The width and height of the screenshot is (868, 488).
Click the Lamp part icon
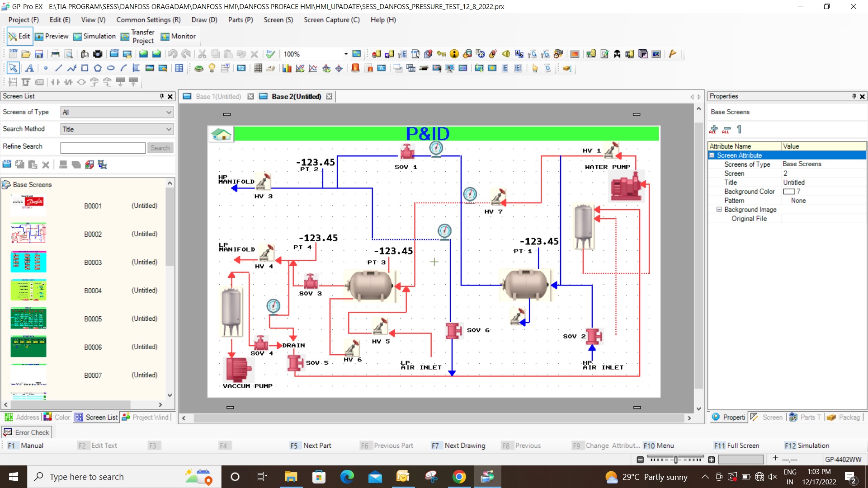point(212,68)
